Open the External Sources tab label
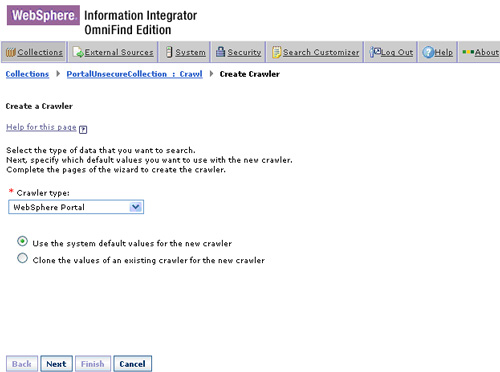 click(119, 52)
